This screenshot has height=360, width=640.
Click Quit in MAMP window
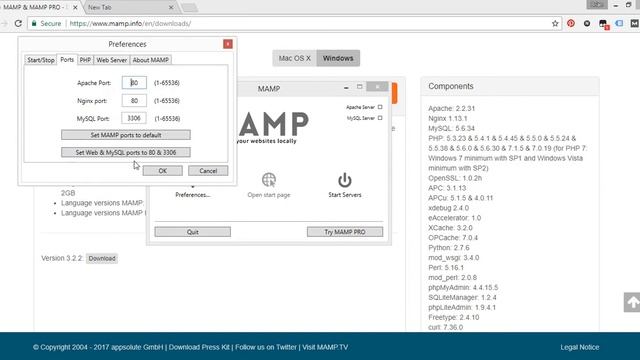tap(193, 232)
